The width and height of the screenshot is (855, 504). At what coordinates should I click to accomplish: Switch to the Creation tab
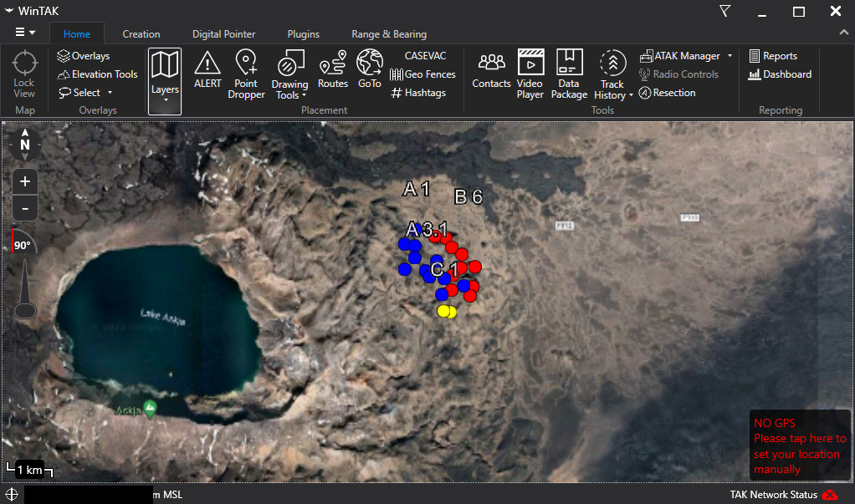141,33
